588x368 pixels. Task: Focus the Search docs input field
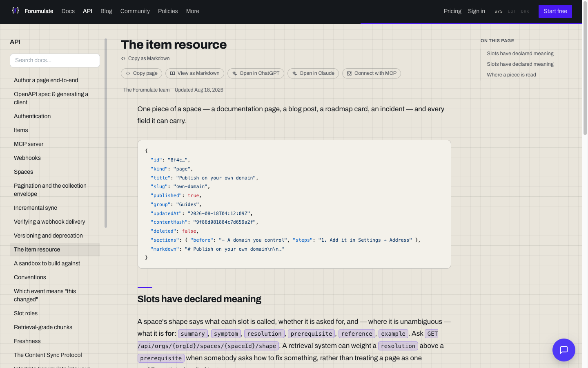tap(55, 61)
